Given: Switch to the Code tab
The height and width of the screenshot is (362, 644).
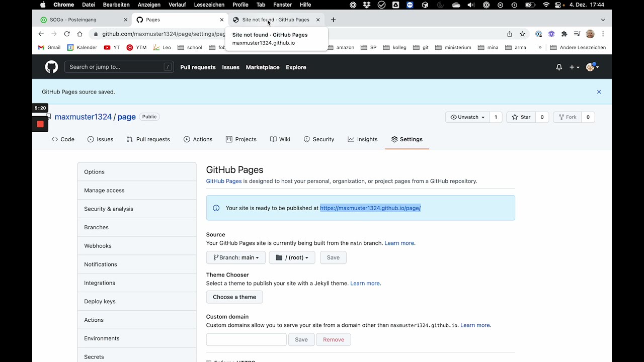Looking at the screenshot, I should [x=63, y=139].
